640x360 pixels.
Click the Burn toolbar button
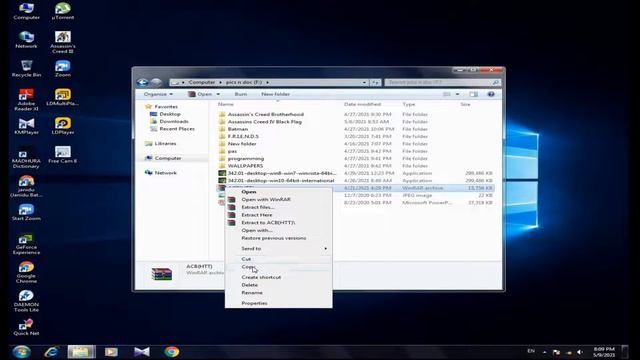[241, 94]
